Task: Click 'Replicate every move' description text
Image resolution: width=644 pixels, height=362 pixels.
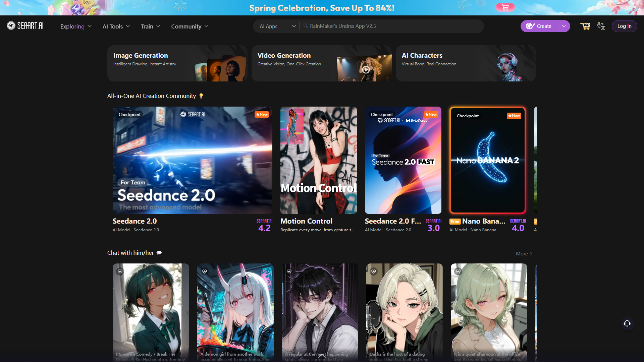Action: (317, 230)
